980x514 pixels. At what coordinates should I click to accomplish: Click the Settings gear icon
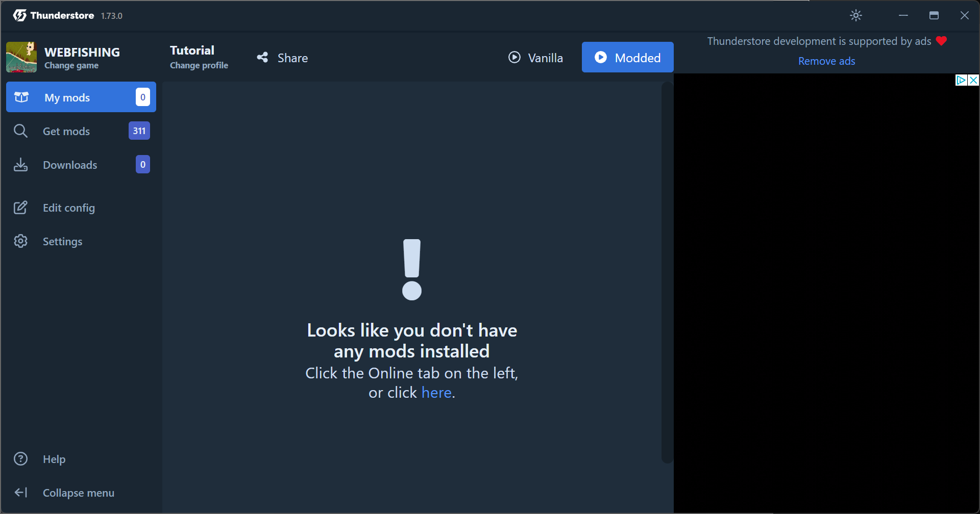pyautogui.click(x=20, y=241)
